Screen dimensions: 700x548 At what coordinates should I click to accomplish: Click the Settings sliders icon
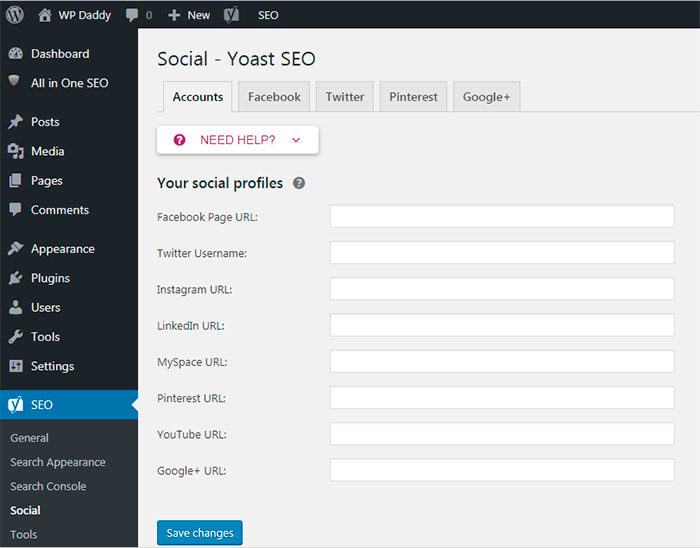point(16,366)
